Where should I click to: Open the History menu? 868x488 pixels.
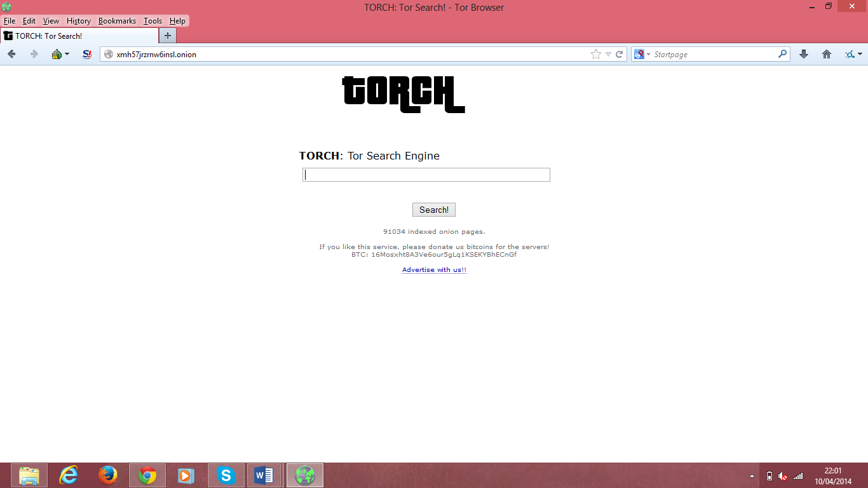click(79, 21)
